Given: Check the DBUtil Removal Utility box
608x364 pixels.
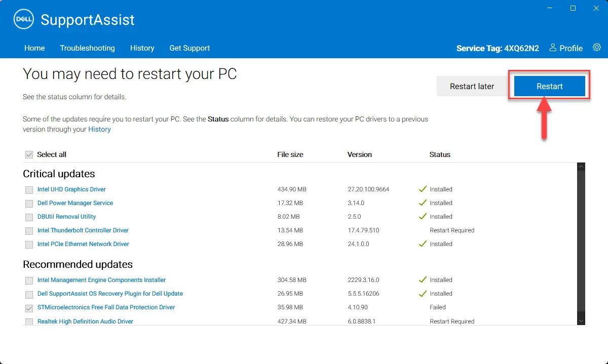Looking at the screenshot, I should [x=29, y=217].
